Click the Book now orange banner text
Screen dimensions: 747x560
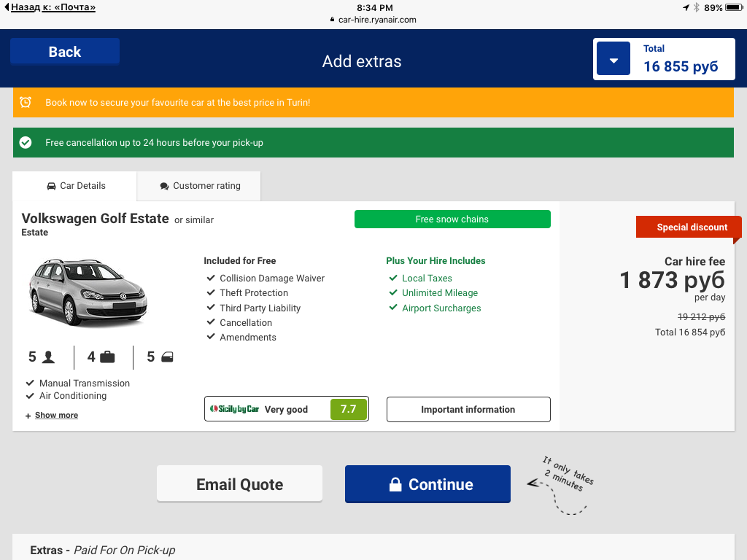point(178,102)
